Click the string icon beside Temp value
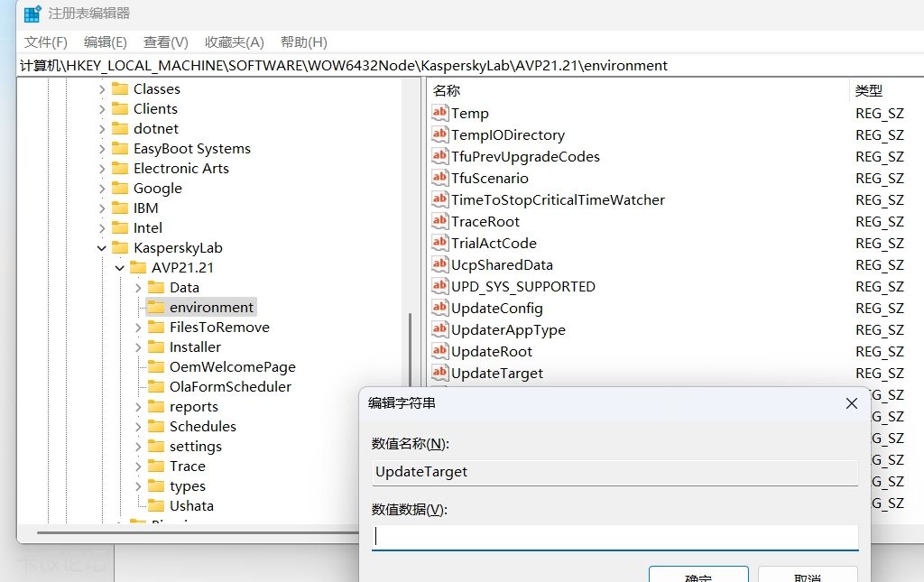The width and height of the screenshot is (924, 582). coord(439,113)
